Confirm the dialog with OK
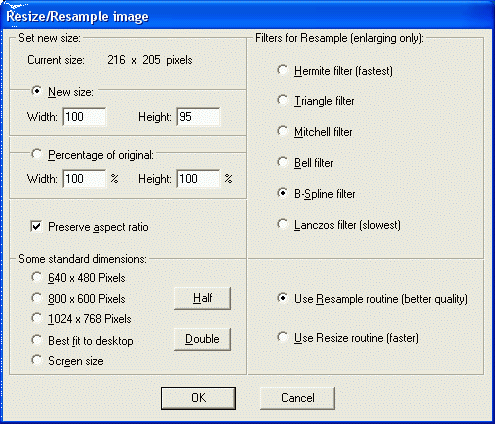The image size is (495, 424). [198, 398]
